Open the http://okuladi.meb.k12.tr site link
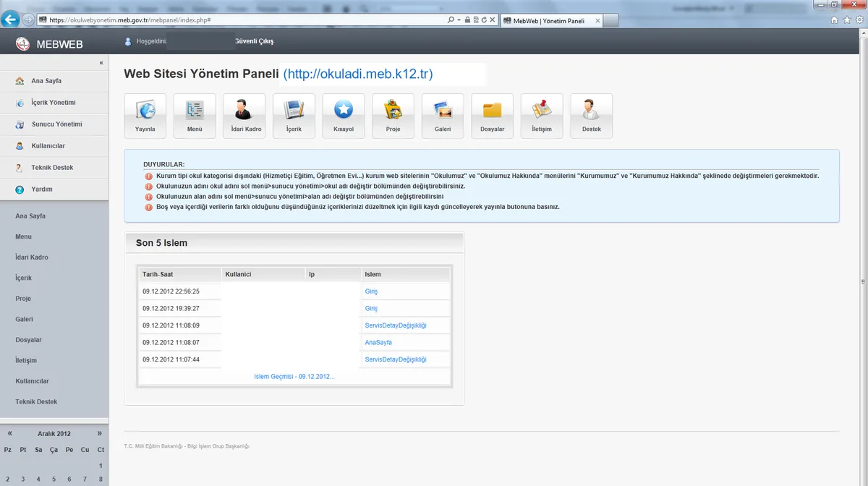Screen dimensions: 868x486 click(x=358, y=74)
